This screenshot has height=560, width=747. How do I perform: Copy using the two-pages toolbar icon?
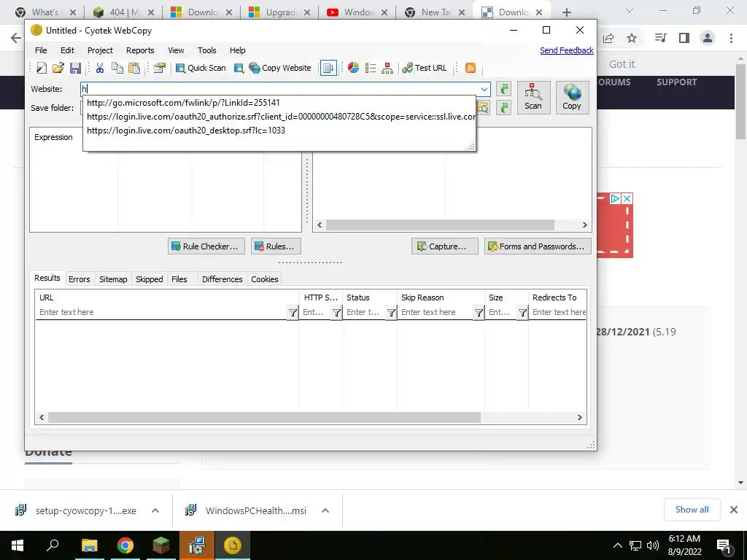pos(117,68)
